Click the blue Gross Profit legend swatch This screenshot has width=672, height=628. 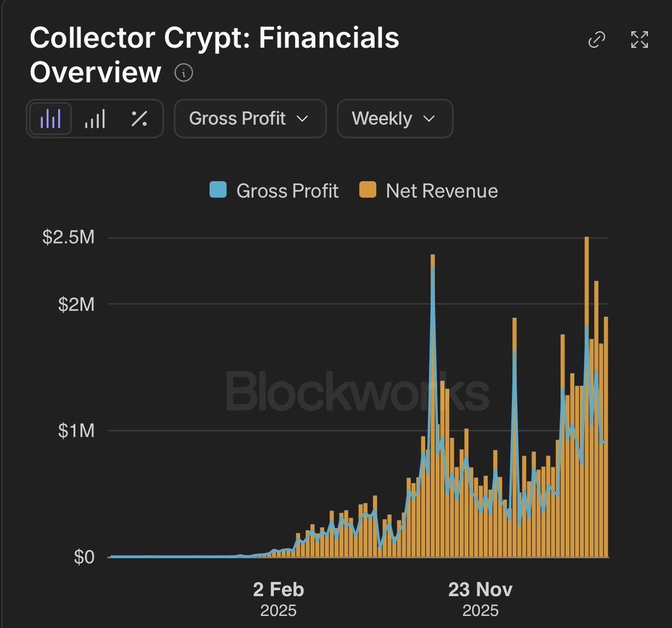(x=218, y=190)
